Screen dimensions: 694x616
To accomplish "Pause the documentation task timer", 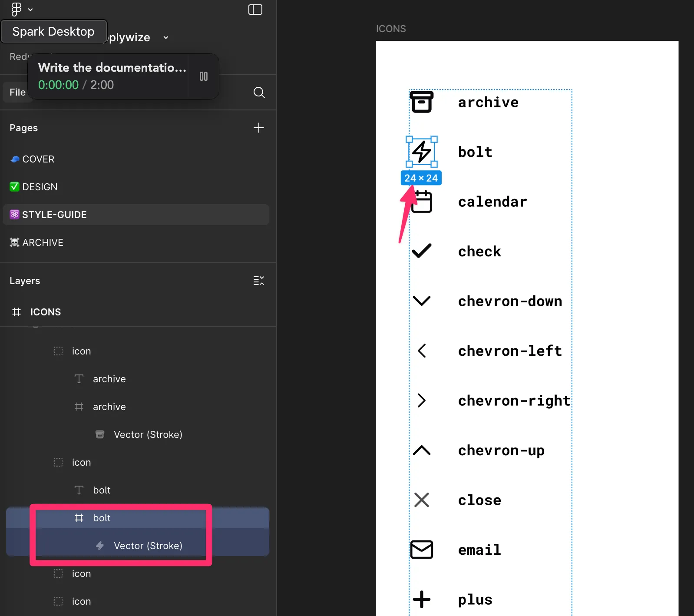I will click(203, 76).
